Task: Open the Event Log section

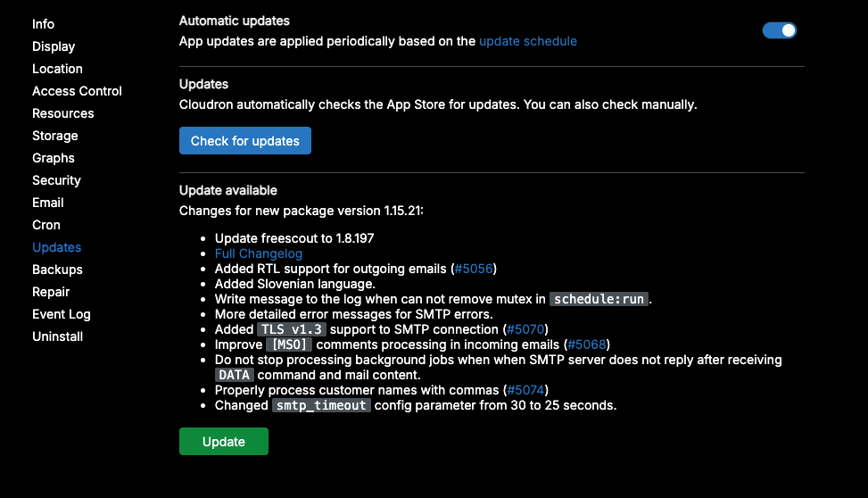Action: 62,314
